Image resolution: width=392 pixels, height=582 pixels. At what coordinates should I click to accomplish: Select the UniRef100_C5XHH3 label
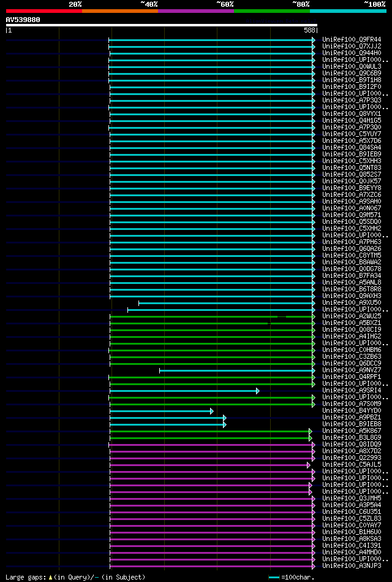352,161
